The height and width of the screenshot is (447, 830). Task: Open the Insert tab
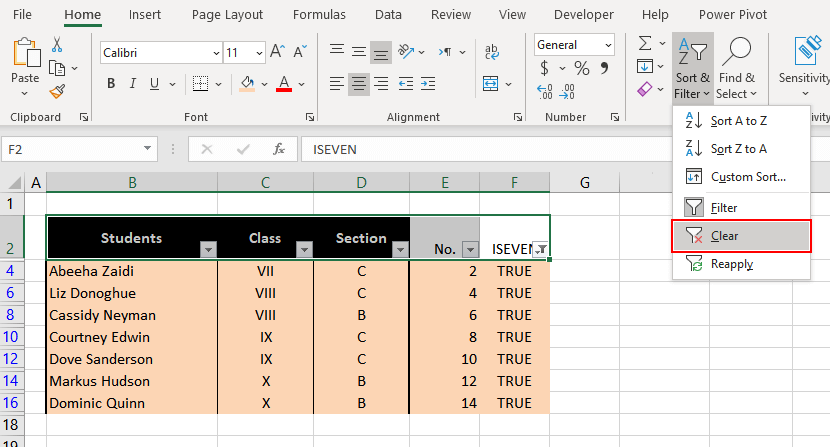click(145, 15)
